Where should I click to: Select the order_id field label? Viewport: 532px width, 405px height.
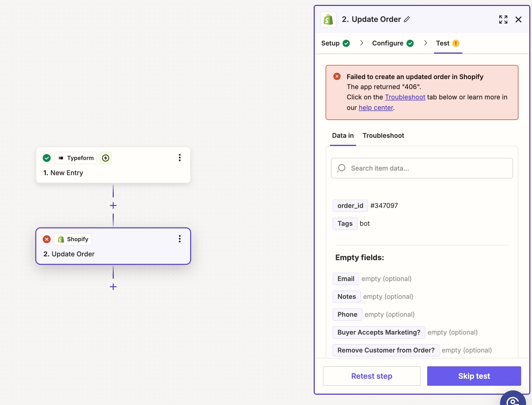[350, 206]
